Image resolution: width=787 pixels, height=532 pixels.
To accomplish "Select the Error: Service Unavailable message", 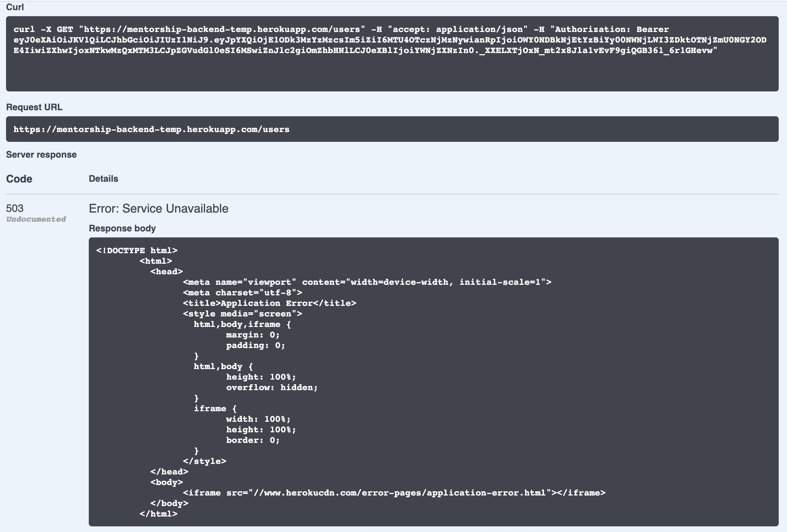I will click(x=158, y=208).
